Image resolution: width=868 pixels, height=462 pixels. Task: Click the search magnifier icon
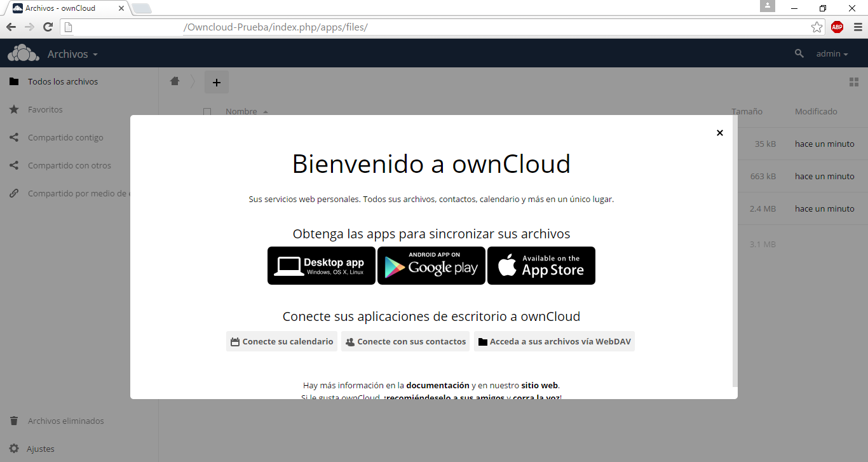coord(799,54)
